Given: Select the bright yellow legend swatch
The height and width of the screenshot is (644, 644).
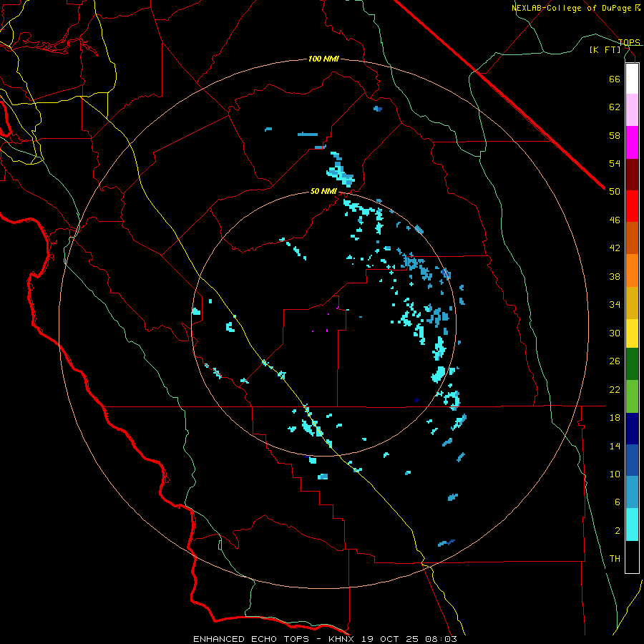Looking at the screenshot, I should (632, 333).
